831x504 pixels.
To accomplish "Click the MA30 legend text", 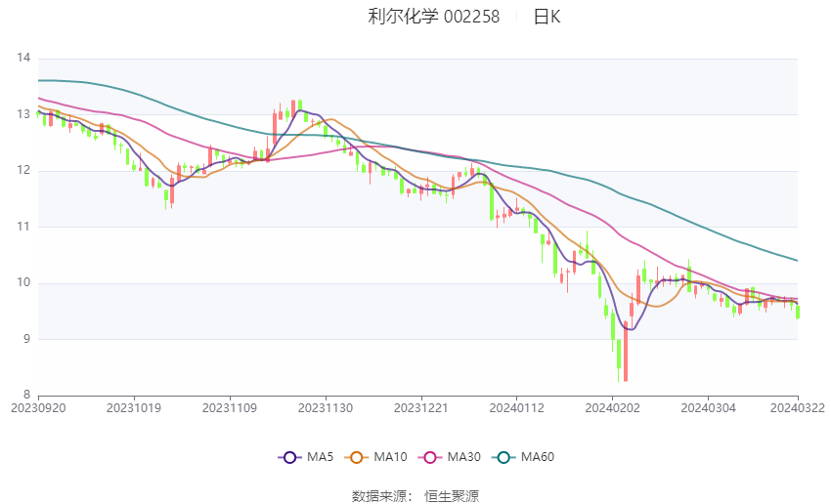I will pyautogui.click(x=463, y=457).
